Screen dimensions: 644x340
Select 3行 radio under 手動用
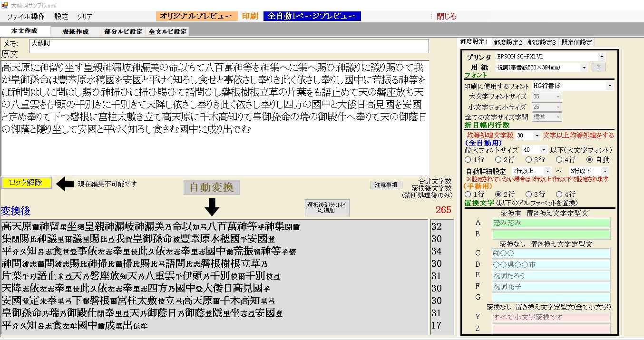point(536,194)
